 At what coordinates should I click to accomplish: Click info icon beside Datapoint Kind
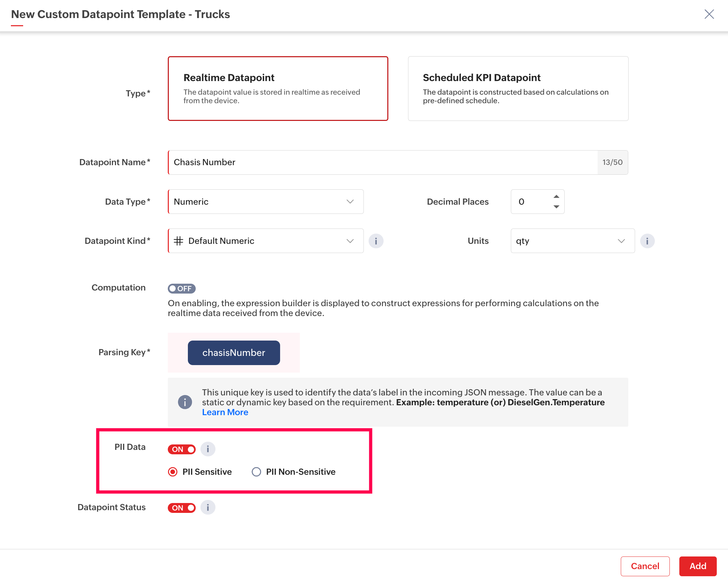coord(376,241)
